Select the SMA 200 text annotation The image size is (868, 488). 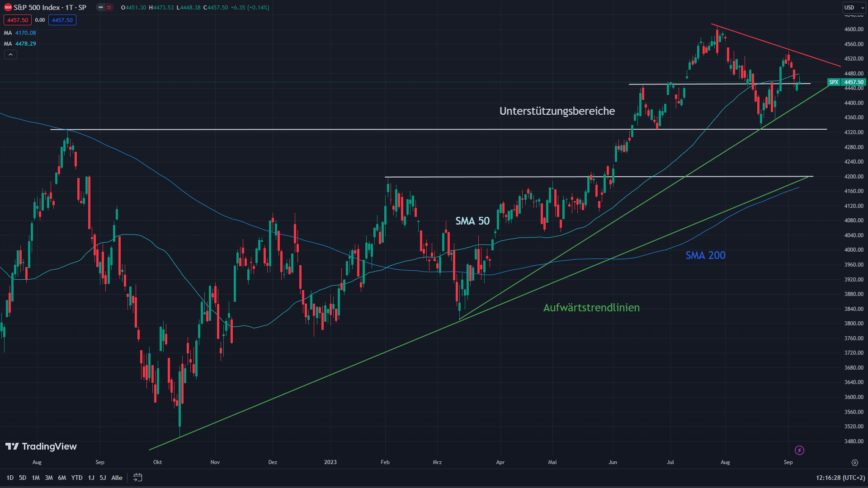click(x=705, y=255)
